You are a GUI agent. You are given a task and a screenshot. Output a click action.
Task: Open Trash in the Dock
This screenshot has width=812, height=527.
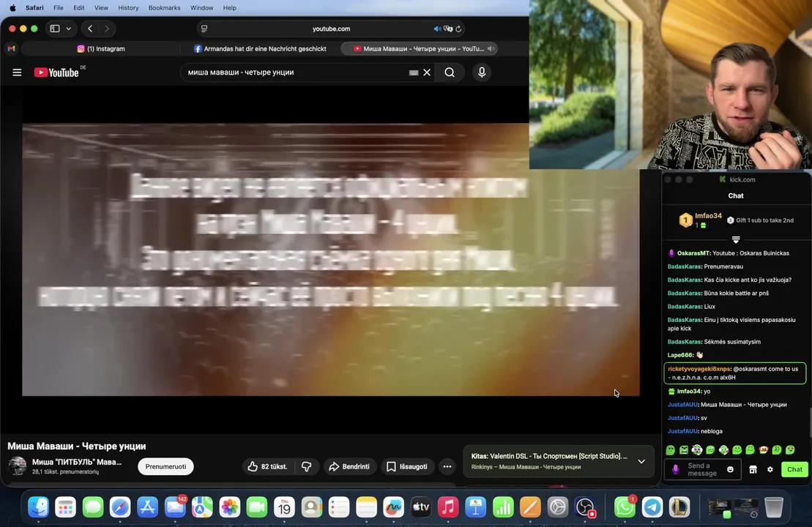pos(774,507)
